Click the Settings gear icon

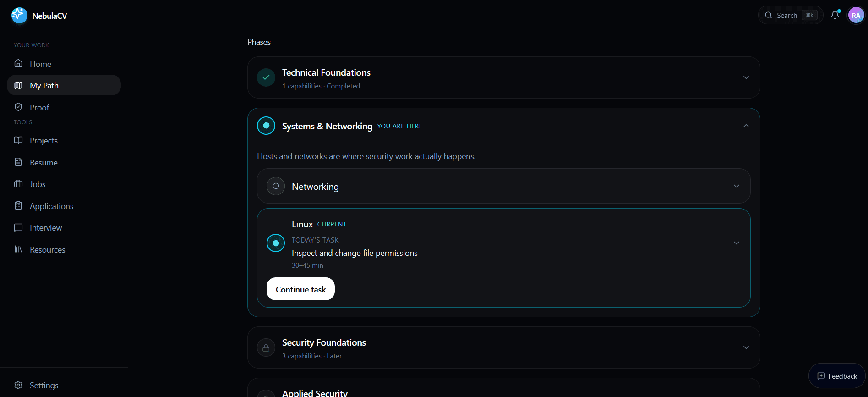[18, 385]
